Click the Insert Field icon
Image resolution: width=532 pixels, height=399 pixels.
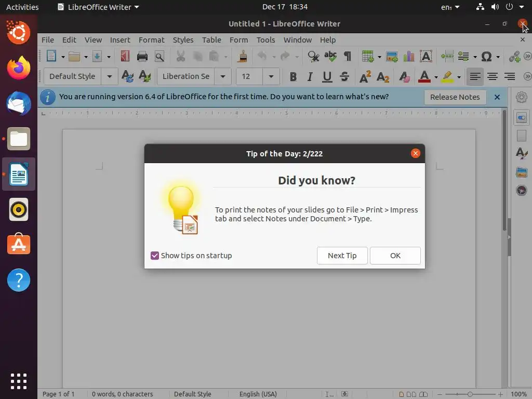(x=463, y=56)
